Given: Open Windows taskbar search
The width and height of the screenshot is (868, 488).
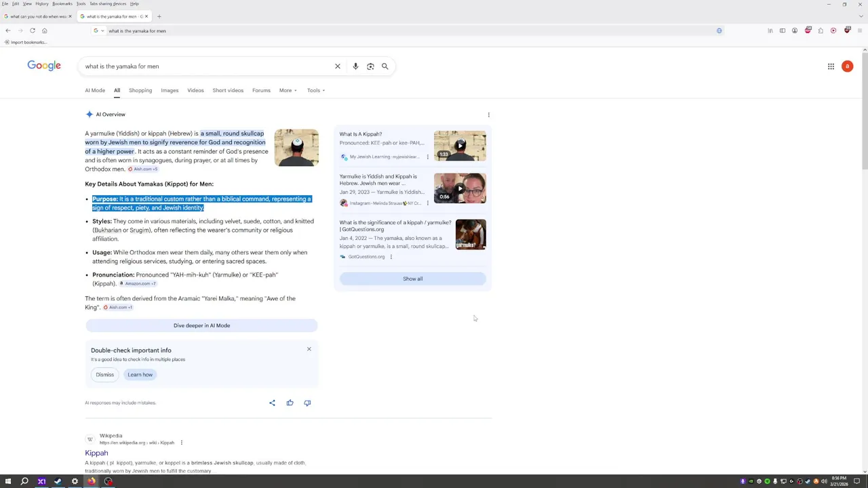Looking at the screenshot, I should click(24, 481).
